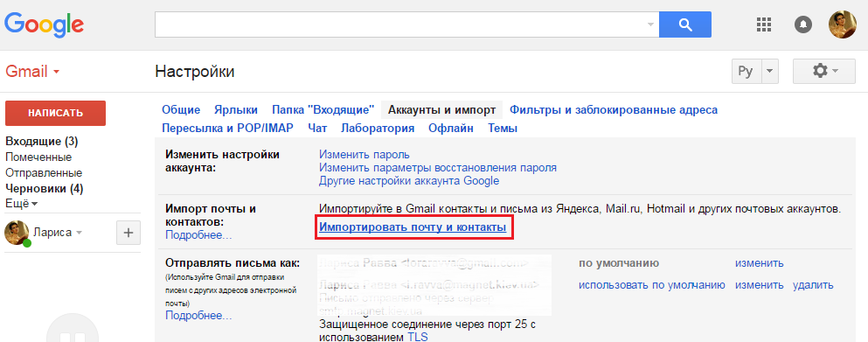The width and height of the screenshot is (868, 342).
Task: Open the Темы tab
Action: [503, 129]
